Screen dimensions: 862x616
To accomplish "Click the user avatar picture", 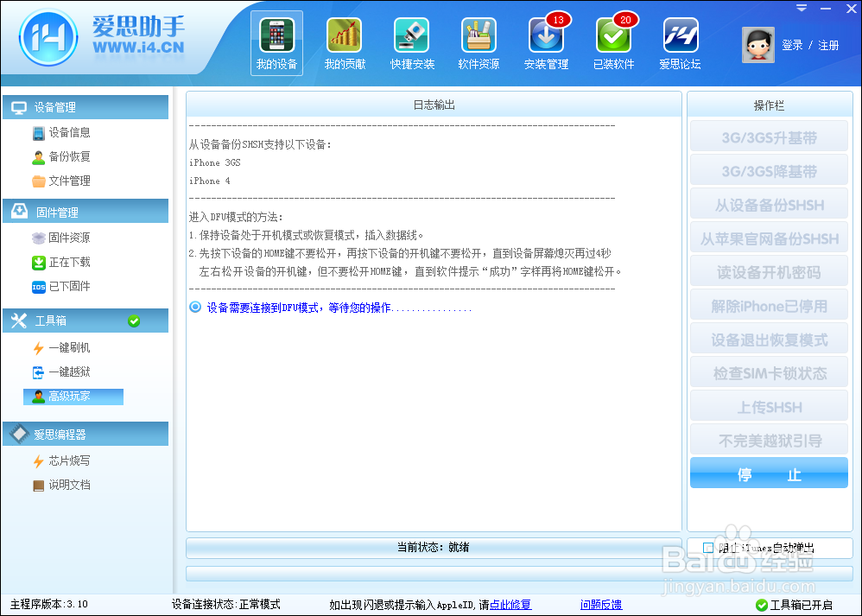I will pos(758,45).
